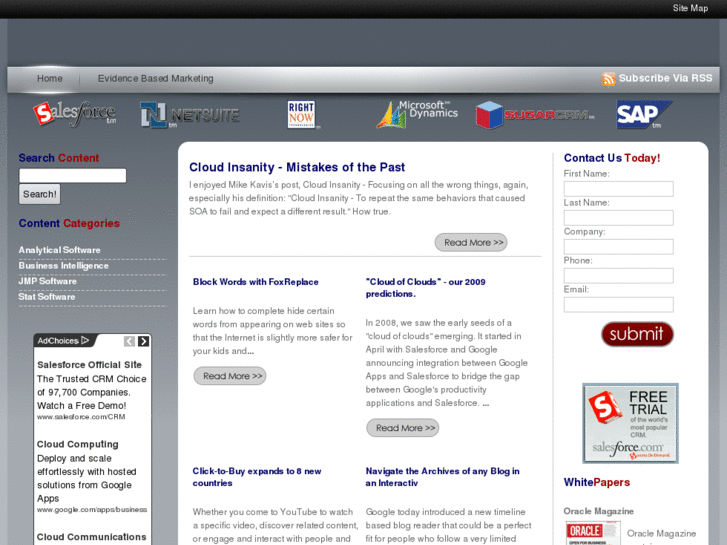
Task: Click the NetSuite logo
Action: [190, 115]
